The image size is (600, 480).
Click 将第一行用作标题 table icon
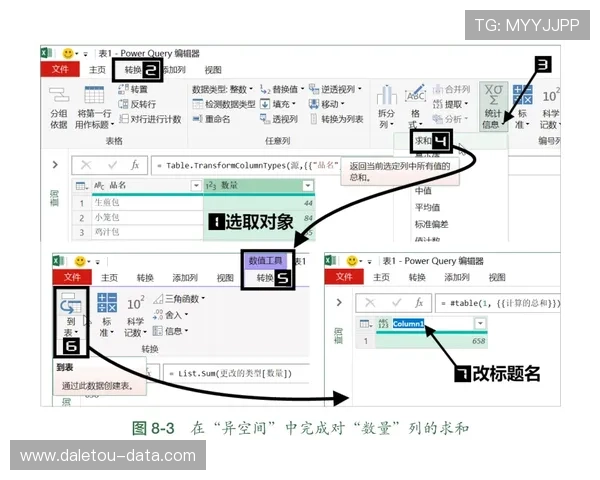click(x=94, y=95)
